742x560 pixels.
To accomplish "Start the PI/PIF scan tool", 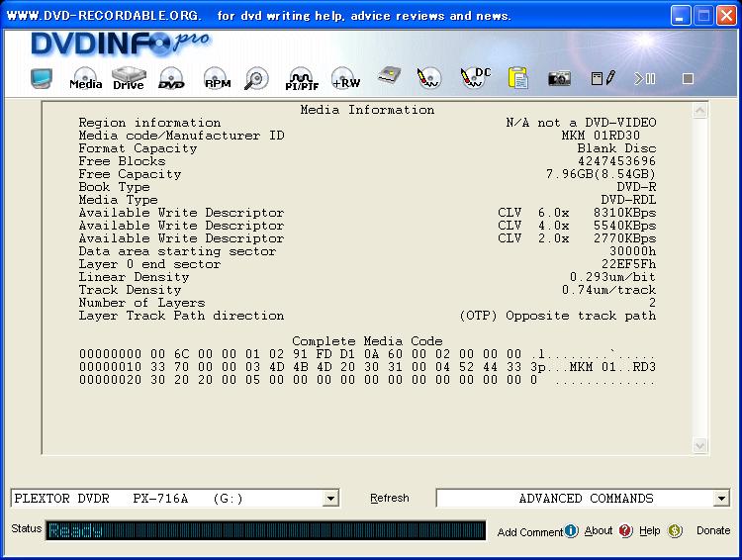I will coord(302,79).
